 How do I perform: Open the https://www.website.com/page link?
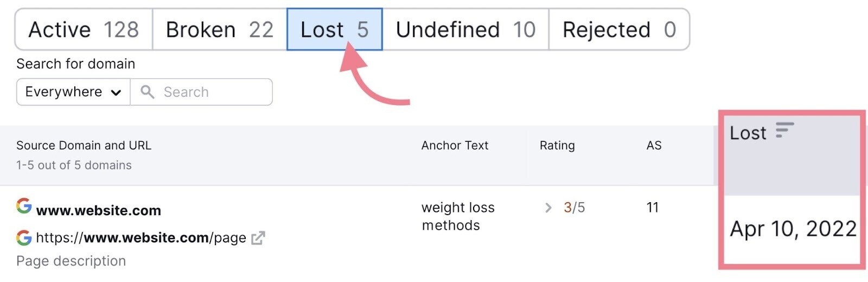tap(141, 238)
